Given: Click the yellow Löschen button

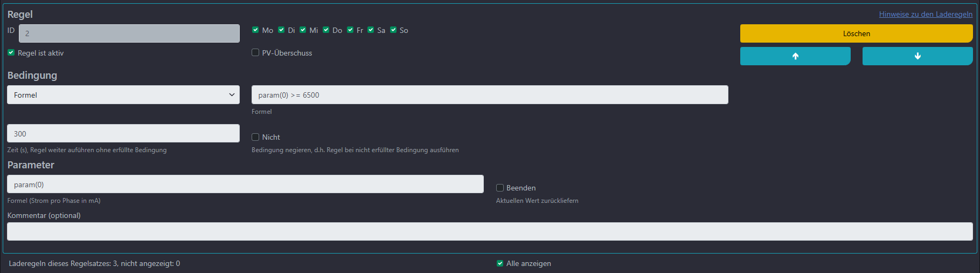Looking at the screenshot, I should coord(856,33).
